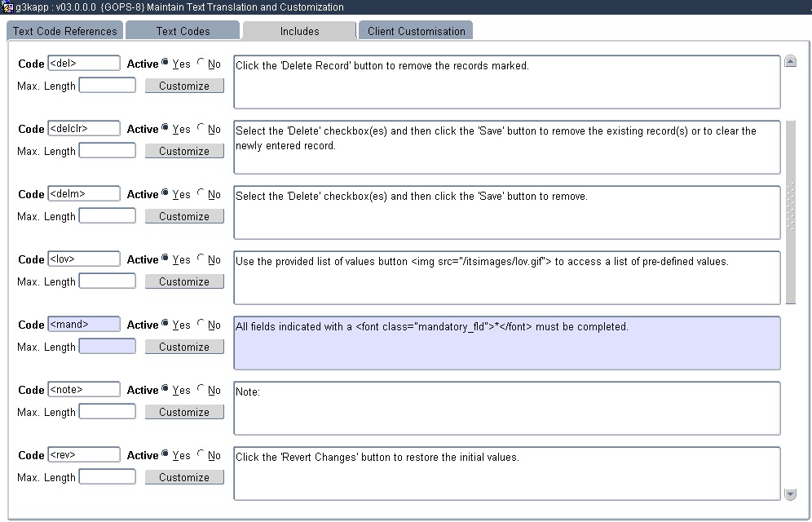
Task: Switch to the Text Code References tab
Action: point(65,31)
